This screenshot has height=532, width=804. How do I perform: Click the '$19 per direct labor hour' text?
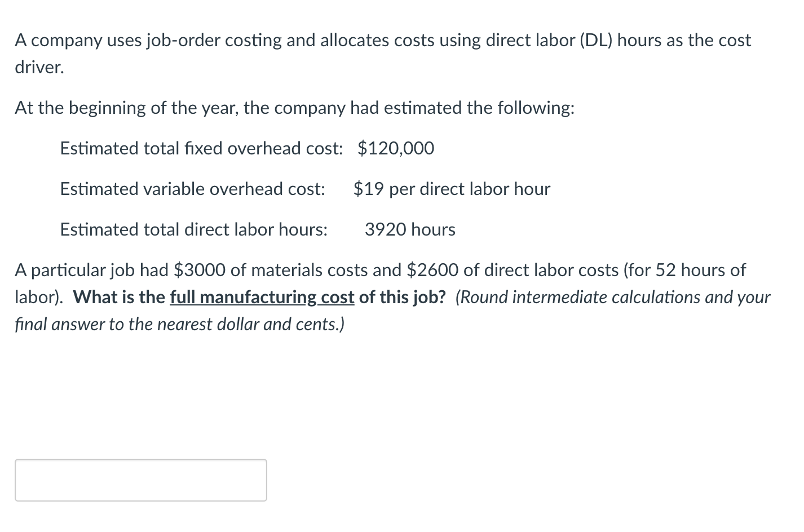452,189
